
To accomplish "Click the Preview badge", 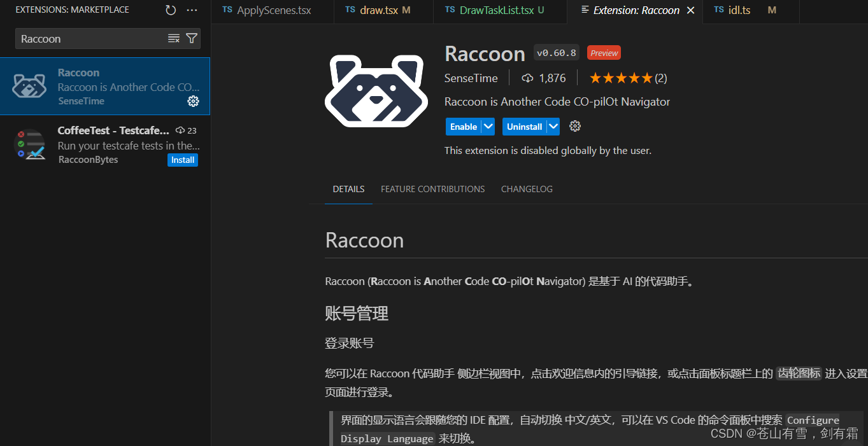I will 604,53.
